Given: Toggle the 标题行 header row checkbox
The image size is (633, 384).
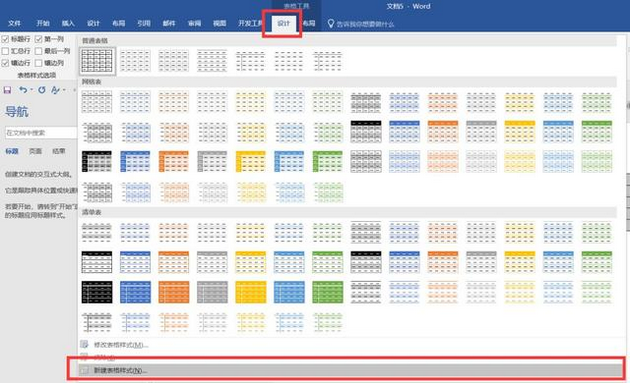Looking at the screenshot, I should [5, 39].
